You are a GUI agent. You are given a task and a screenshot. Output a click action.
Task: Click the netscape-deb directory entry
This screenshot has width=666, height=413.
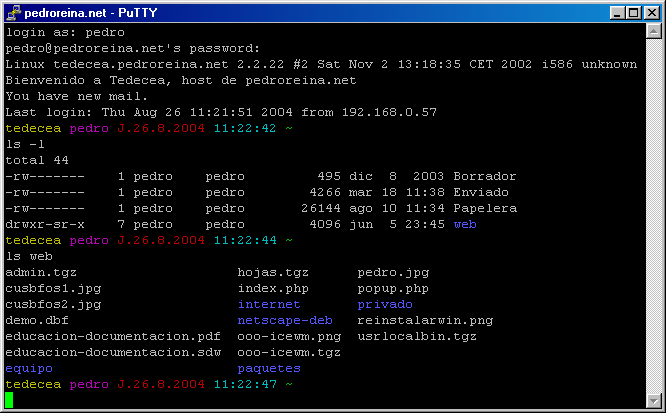pos(284,320)
